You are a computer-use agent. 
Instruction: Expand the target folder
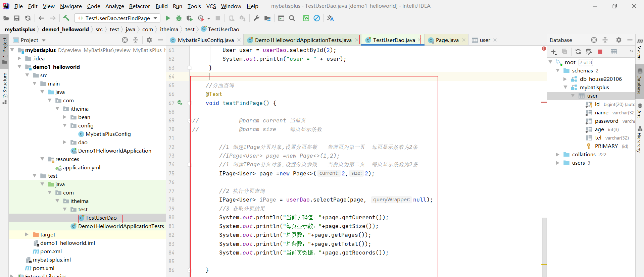click(27, 234)
